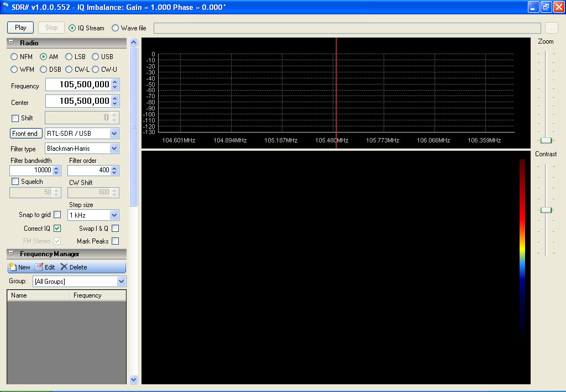Click the Front end button
Screen dimensions: 566x392
click(25, 134)
